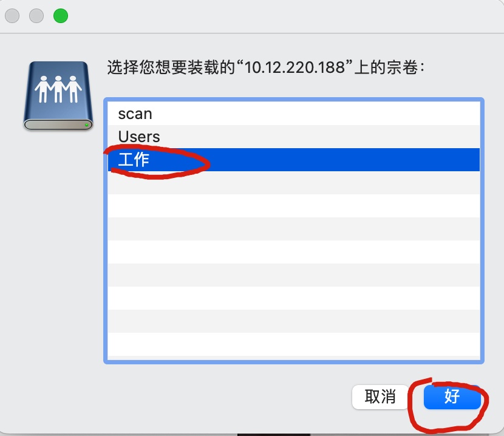Click the gray minimize button in title bar
The image size is (504, 436).
click(x=36, y=16)
